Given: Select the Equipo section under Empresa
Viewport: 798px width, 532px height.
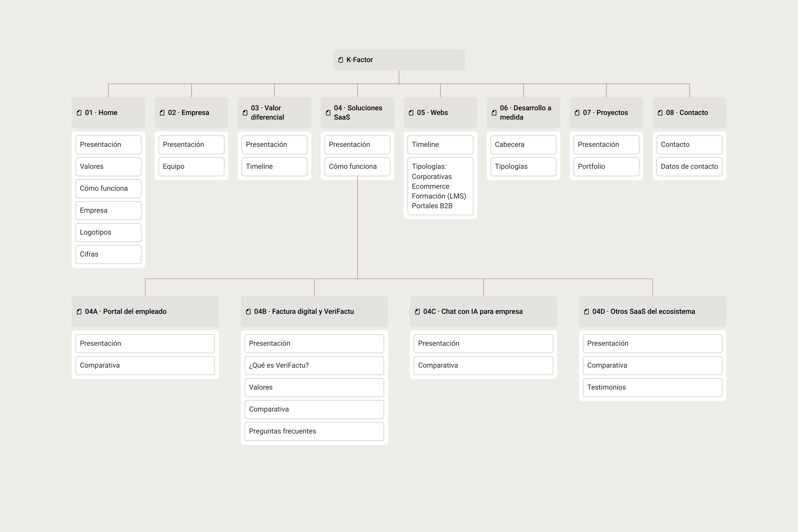Looking at the screenshot, I should (191, 167).
